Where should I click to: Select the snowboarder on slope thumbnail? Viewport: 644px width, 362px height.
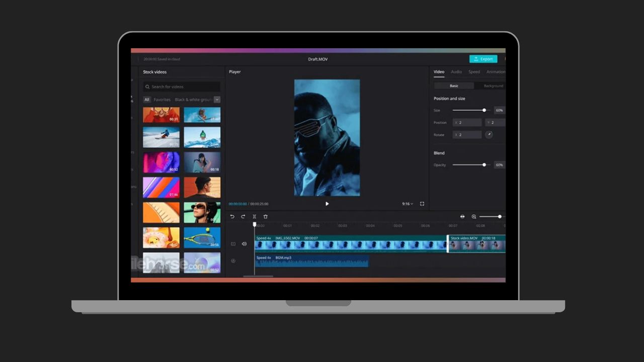(161, 137)
